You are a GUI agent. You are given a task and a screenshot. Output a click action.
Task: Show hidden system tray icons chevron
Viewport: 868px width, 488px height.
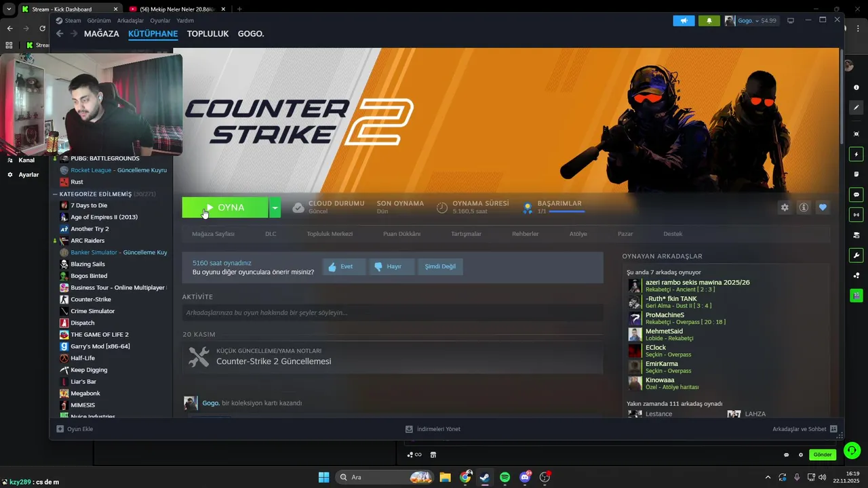(x=768, y=477)
